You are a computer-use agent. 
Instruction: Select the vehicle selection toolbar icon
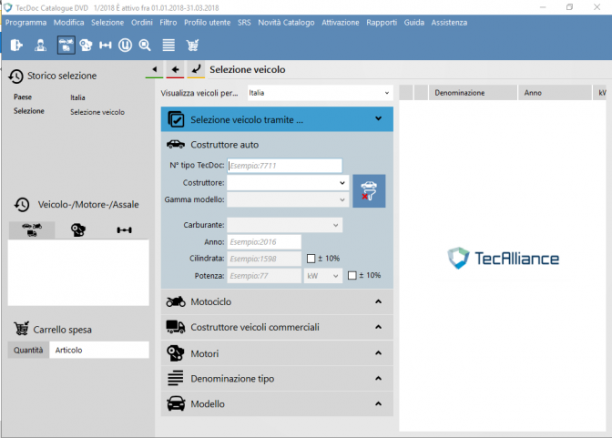click(66, 45)
